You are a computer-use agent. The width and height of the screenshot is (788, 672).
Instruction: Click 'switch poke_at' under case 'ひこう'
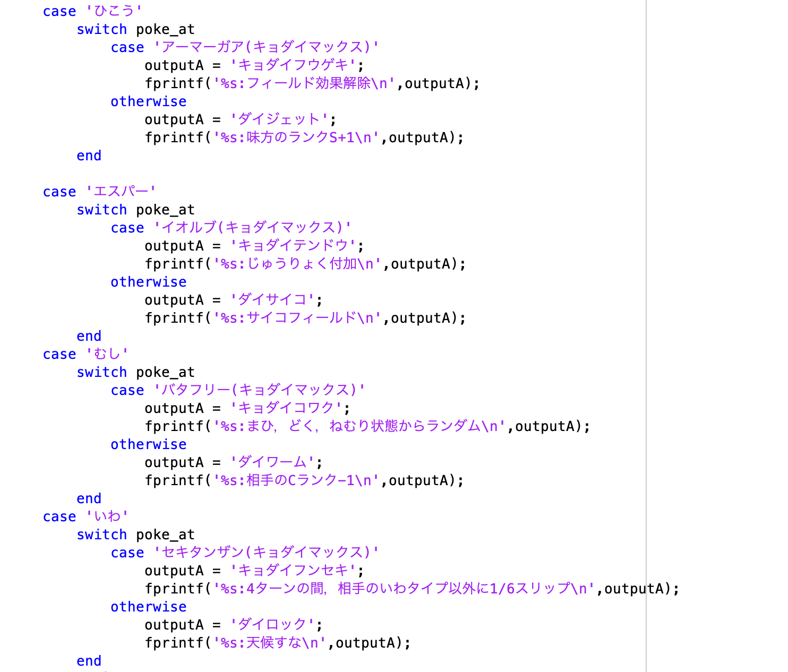(x=136, y=29)
